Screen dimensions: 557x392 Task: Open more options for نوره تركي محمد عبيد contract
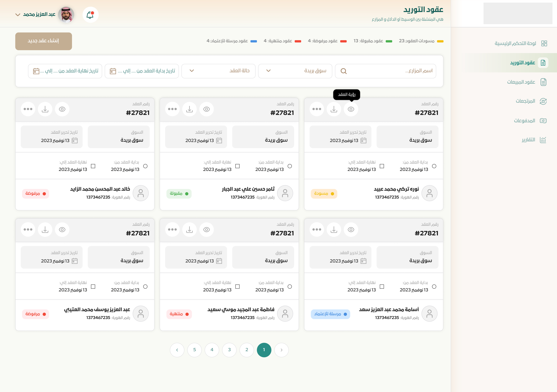(317, 109)
